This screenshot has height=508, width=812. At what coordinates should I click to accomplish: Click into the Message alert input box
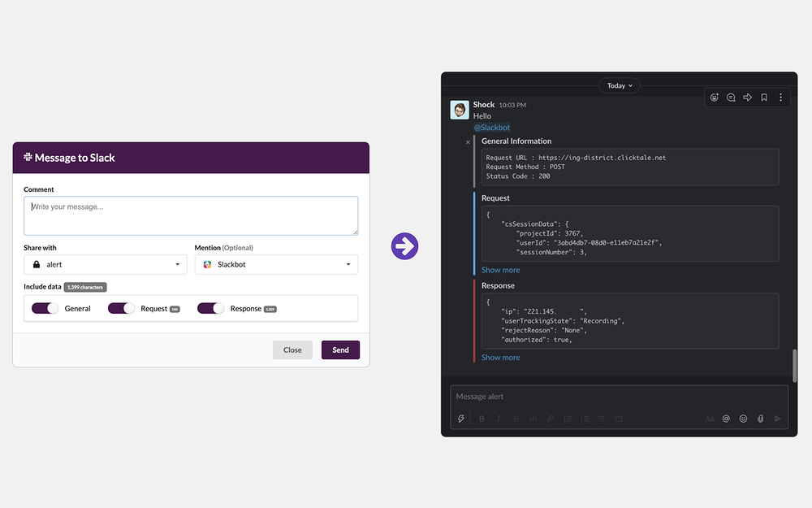(x=620, y=397)
